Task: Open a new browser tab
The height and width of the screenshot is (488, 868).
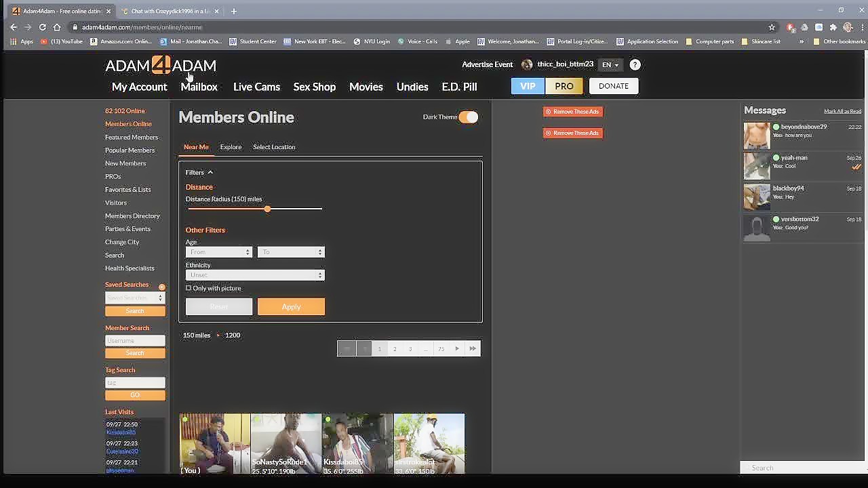Action: point(233,11)
